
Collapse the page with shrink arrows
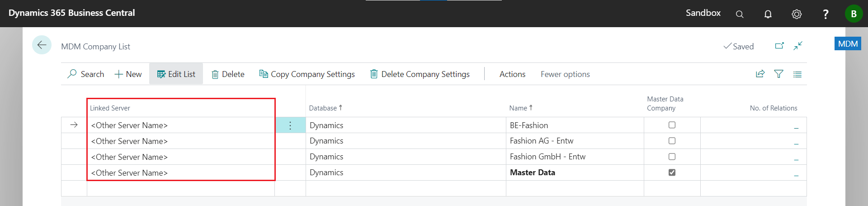[x=798, y=46]
